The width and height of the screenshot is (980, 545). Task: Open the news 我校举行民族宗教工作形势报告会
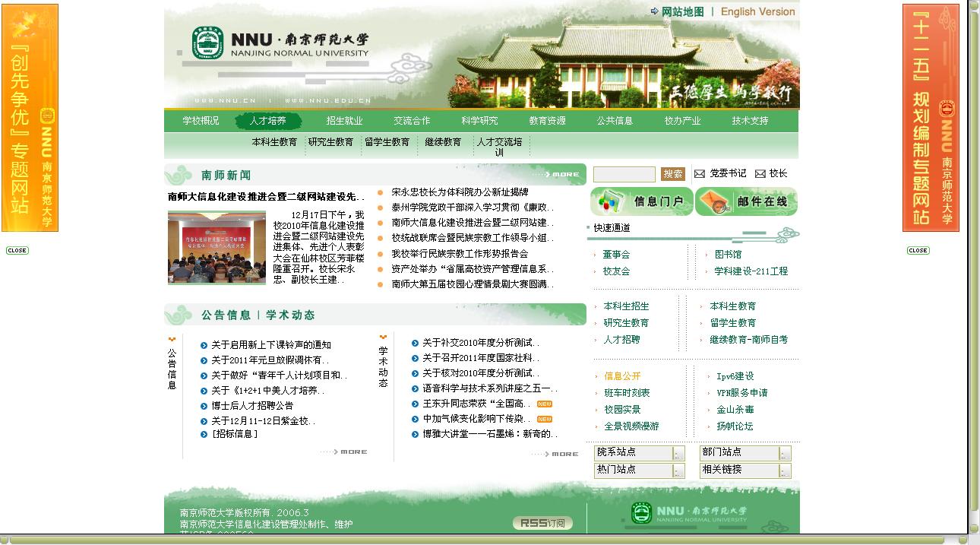coord(460,253)
